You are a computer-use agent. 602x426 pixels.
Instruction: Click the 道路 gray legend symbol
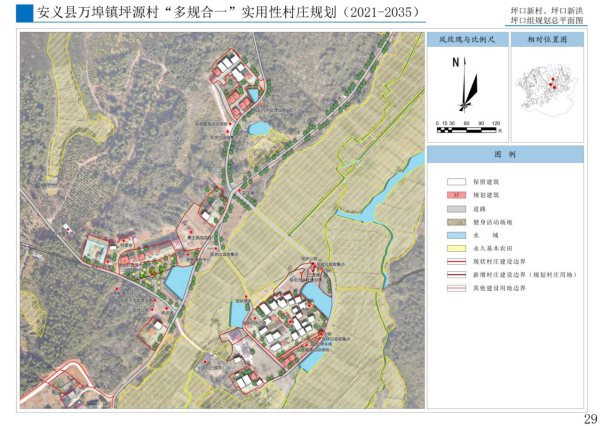tap(455, 209)
